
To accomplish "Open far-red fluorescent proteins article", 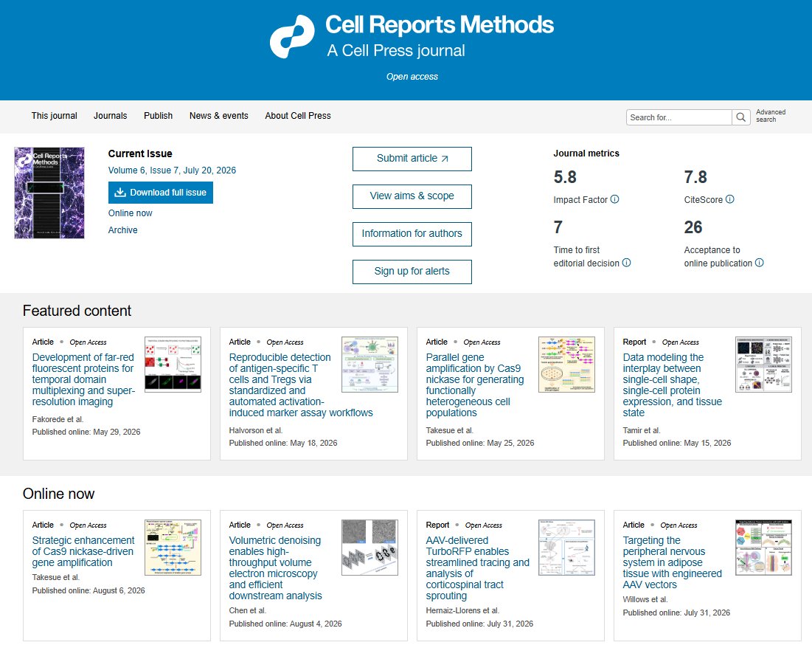I will [83, 379].
